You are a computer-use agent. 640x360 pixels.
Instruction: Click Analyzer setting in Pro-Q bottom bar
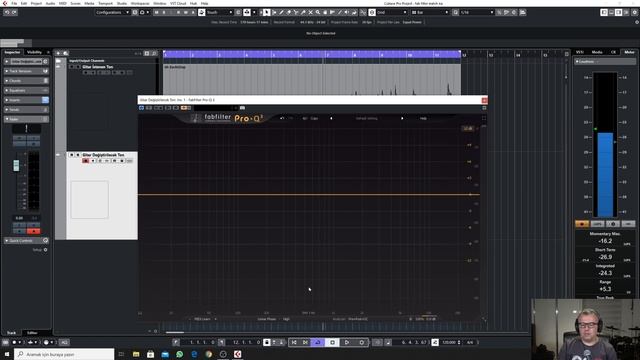[x=350, y=319]
